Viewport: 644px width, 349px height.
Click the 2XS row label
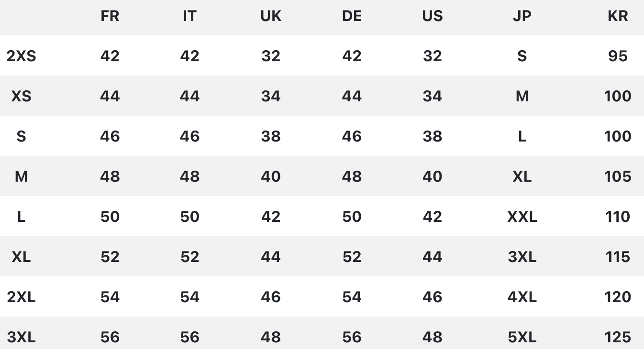tap(22, 56)
